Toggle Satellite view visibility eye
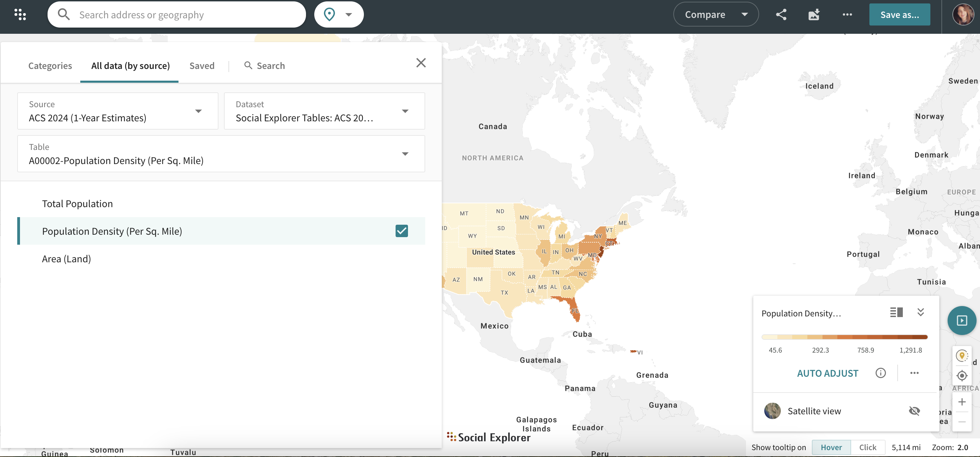Viewport: 980px width, 457px height. click(914, 411)
